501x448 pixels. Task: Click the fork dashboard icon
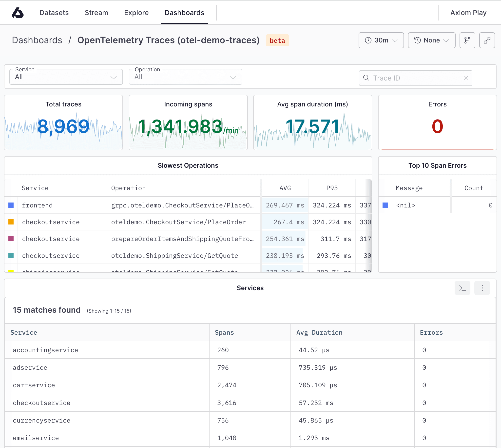pos(467,40)
